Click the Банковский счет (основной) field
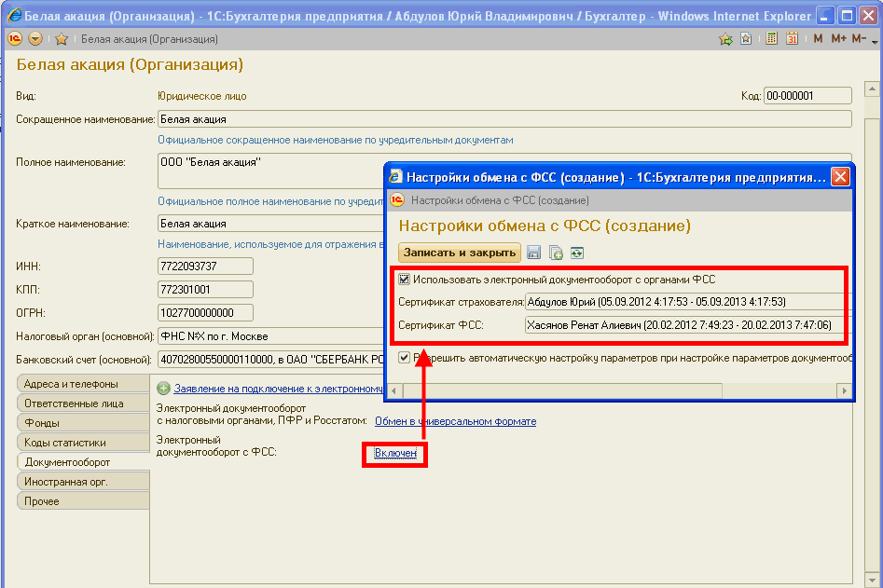 [x=270, y=359]
